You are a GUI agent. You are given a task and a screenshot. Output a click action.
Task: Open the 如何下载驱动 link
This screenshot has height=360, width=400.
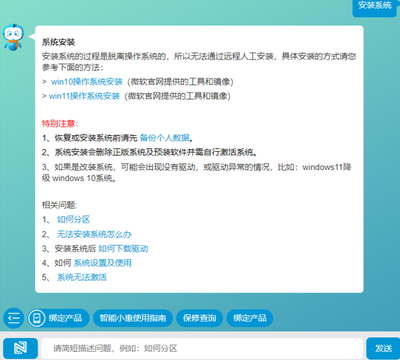(123, 249)
